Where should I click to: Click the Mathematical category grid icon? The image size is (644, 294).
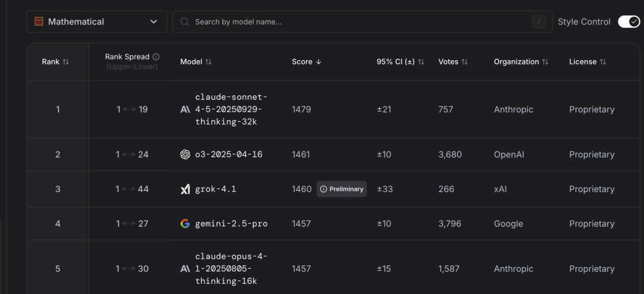pyautogui.click(x=39, y=21)
